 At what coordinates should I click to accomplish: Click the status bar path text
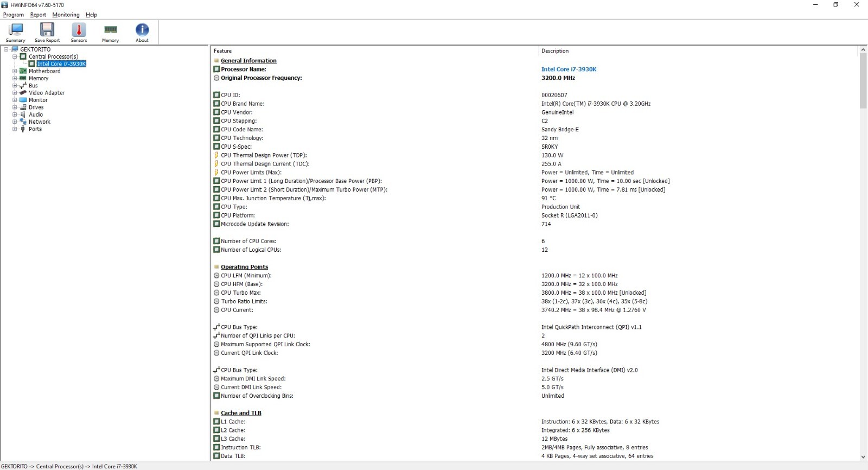click(x=69, y=466)
